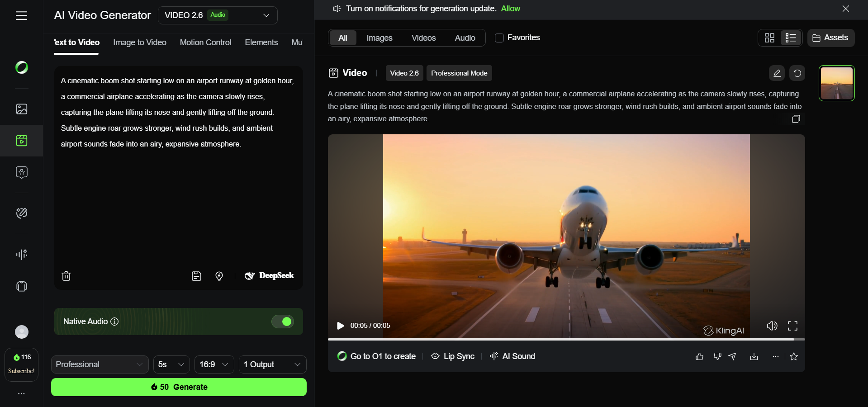
Task: Open more actions for the video
Action: point(776,356)
